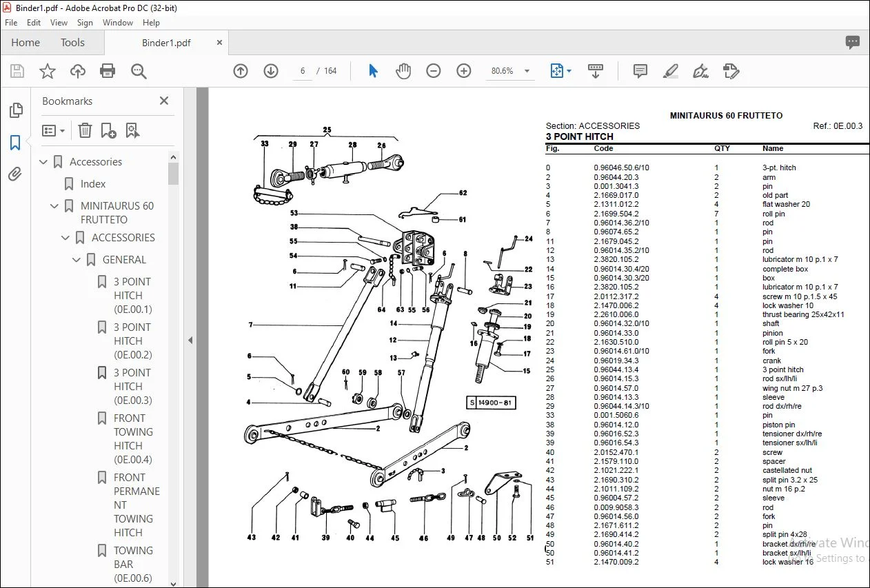
Task: Click the scrolling mode keyboard icon
Action: coord(596,71)
